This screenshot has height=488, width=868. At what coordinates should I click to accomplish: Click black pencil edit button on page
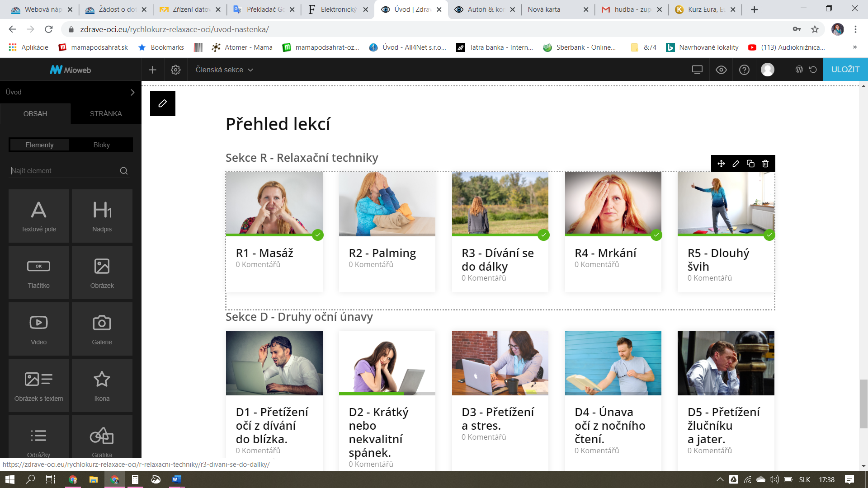(x=162, y=103)
